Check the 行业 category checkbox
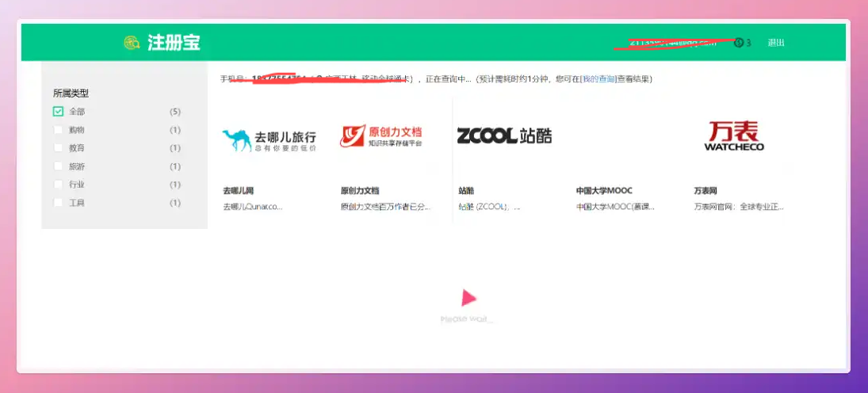The height and width of the screenshot is (393, 868). tap(58, 185)
